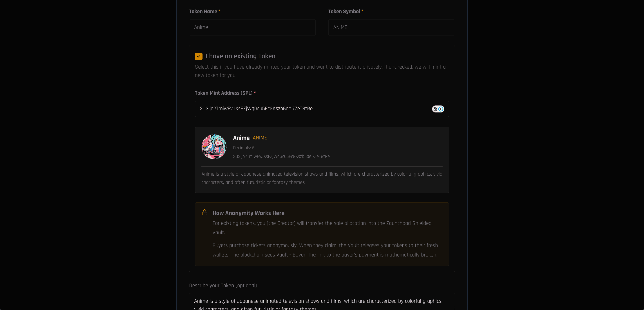644x310 pixels.
Task: Click the How Anonymity Works Here heading
Action: (248, 213)
